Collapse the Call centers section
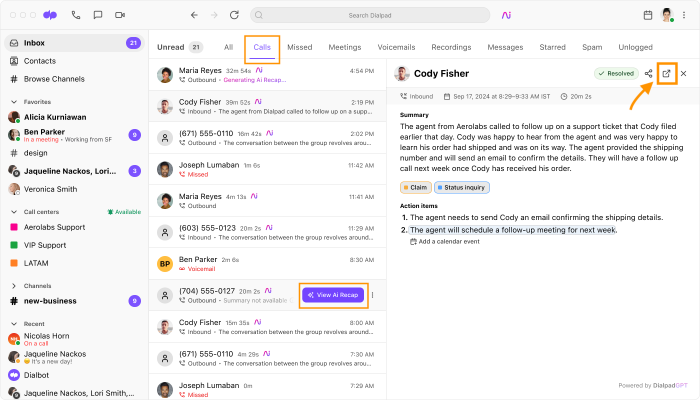The image size is (700, 400). [x=13, y=213]
